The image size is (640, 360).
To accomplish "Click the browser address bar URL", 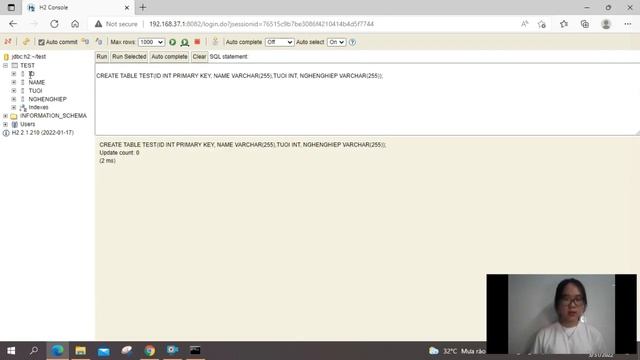I will coord(261,24).
